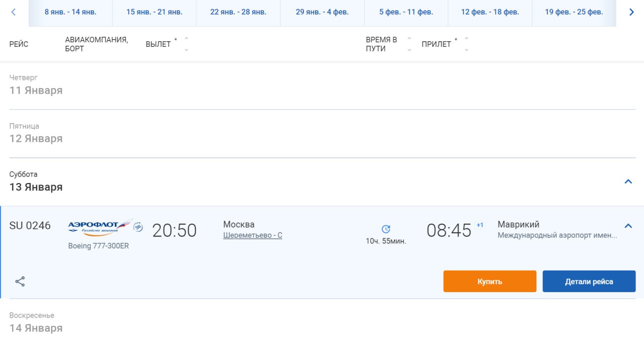Click the +1 next-day arrival indicator
The height and width of the screenshot is (342, 644).
[x=480, y=225]
